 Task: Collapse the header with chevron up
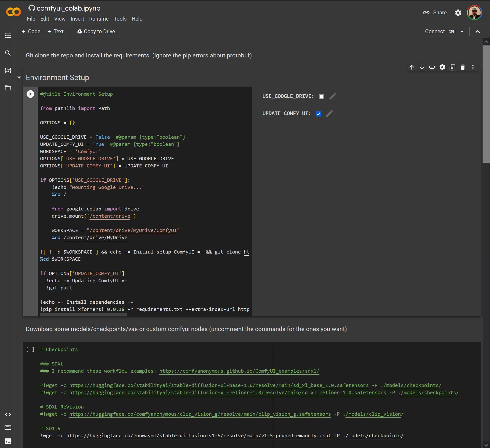coord(478,32)
